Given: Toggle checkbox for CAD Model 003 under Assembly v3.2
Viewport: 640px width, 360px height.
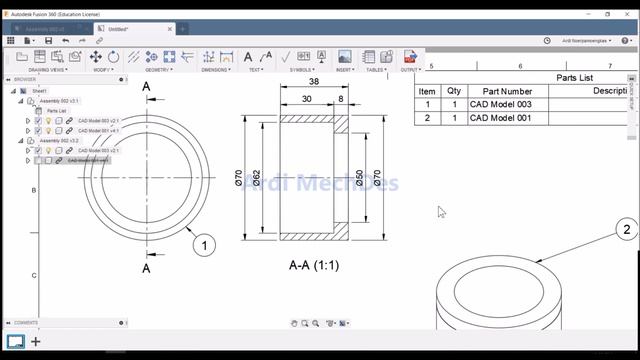Looking at the screenshot, I should [x=38, y=151].
